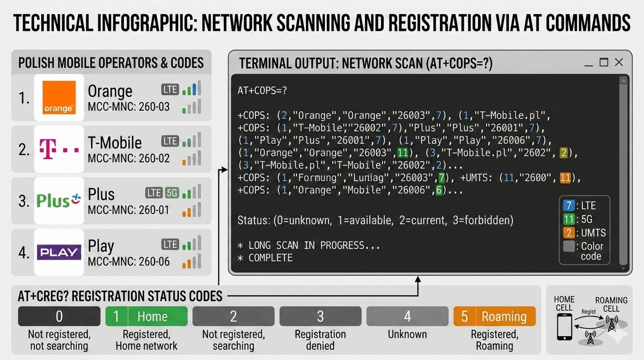Image resolution: width=644 pixels, height=360 pixels.
Task: Select the Plus operator logo
Action: click(59, 200)
